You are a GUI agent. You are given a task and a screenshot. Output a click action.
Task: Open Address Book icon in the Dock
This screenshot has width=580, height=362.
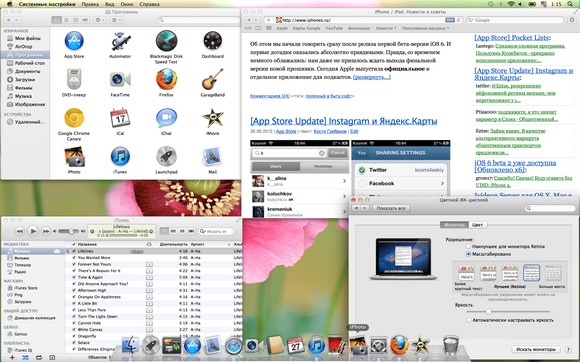pyautogui.click(x=275, y=345)
